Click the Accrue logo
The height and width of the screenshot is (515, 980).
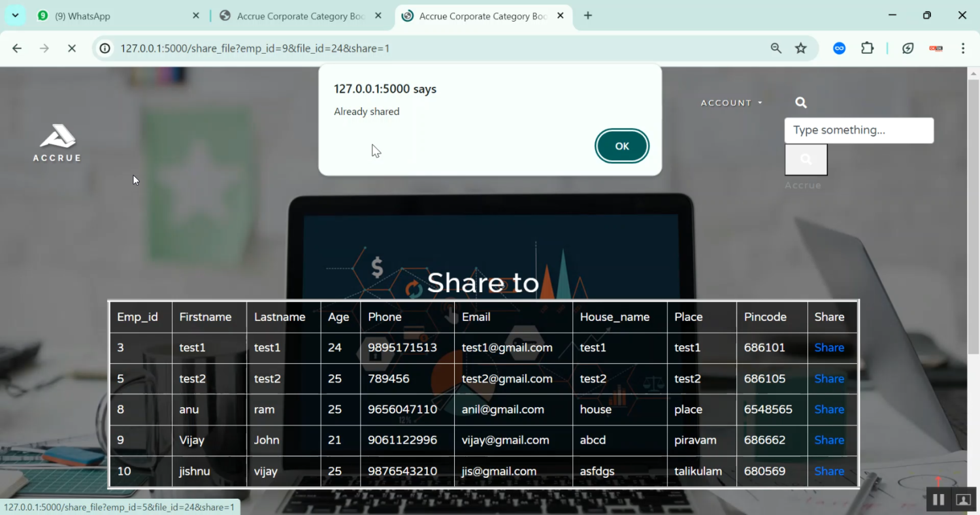click(x=57, y=142)
